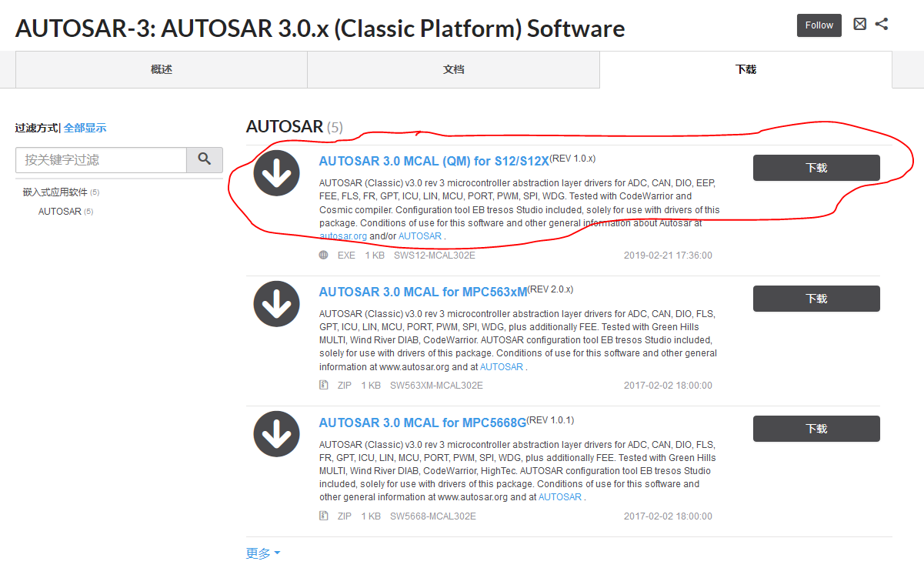Click download arrow icon for MPC5668G package
The width and height of the screenshot is (924, 568).
pyautogui.click(x=276, y=434)
